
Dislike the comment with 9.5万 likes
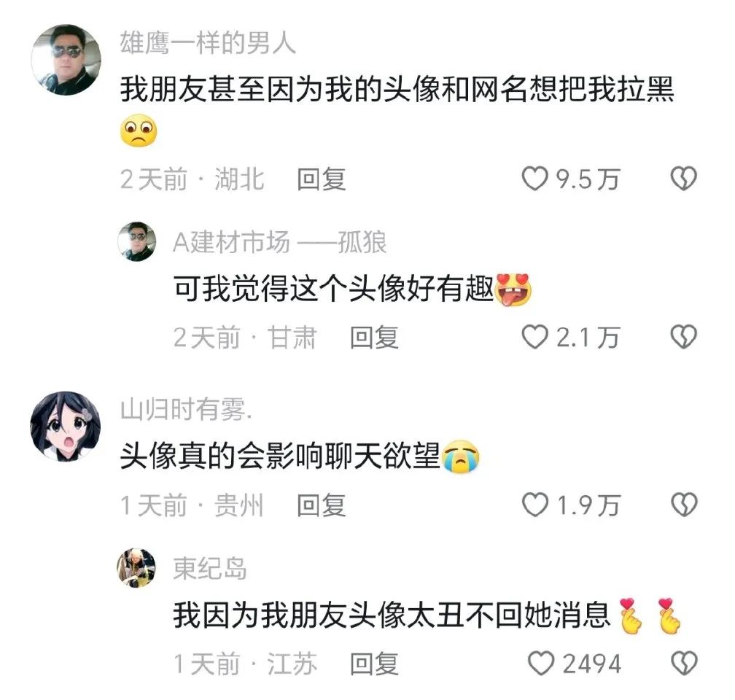point(683,179)
